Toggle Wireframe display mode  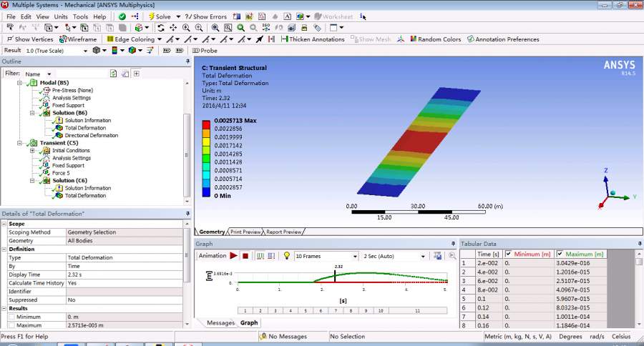pos(78,39)
